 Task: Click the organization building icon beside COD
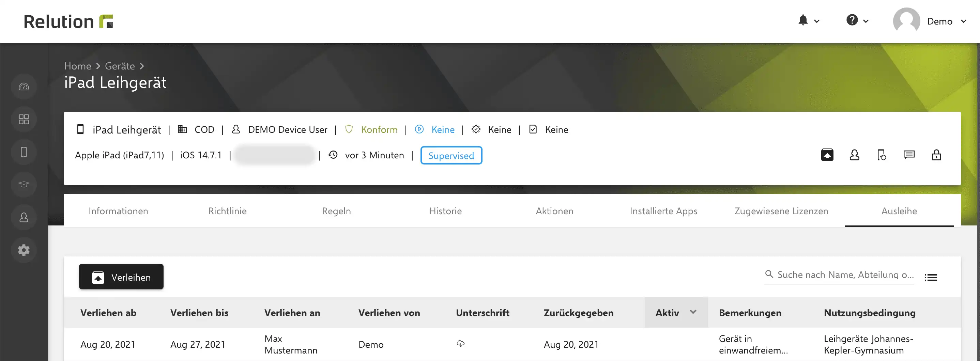click(x=182, y=129)
